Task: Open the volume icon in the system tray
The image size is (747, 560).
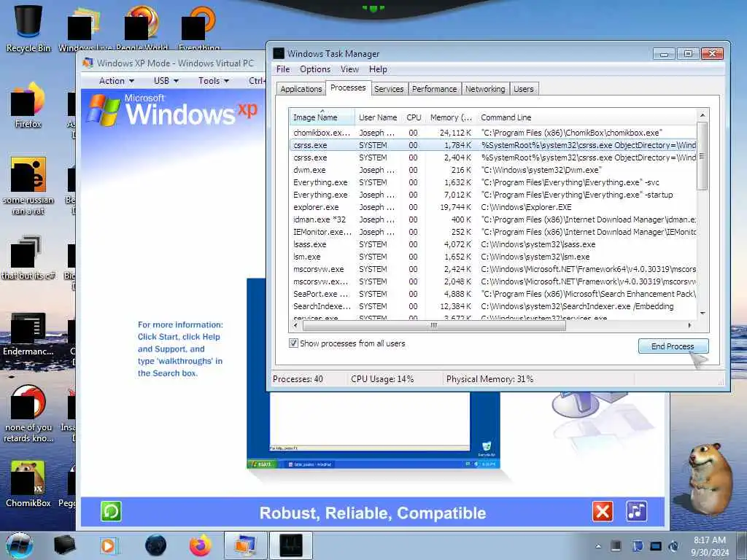Action: 673,546
